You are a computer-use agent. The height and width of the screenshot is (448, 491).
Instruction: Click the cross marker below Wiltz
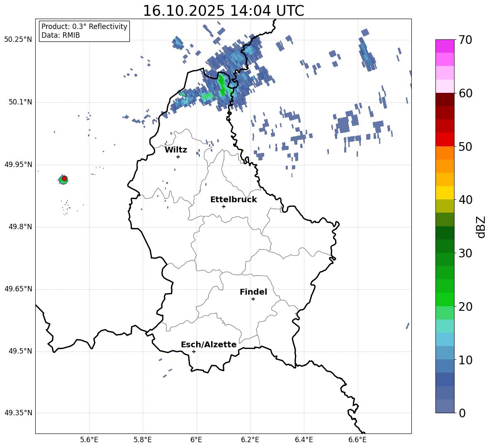(178, 157)
